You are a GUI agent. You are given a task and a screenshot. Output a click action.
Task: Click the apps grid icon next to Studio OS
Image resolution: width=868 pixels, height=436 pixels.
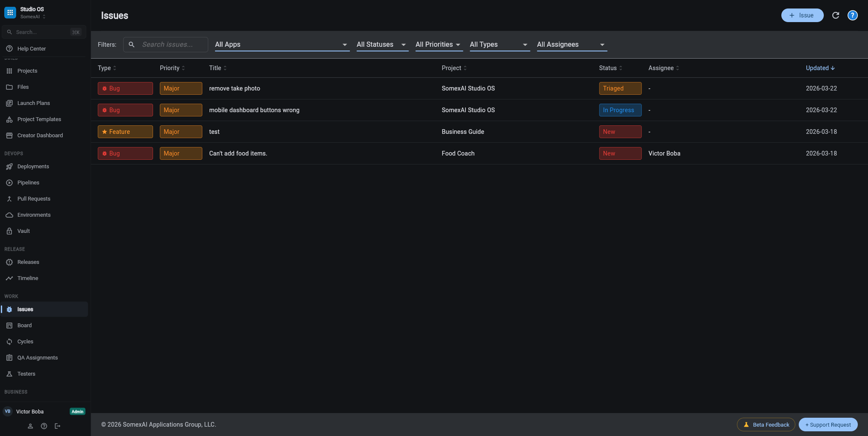pyautogui.click(x=10, y=12)
